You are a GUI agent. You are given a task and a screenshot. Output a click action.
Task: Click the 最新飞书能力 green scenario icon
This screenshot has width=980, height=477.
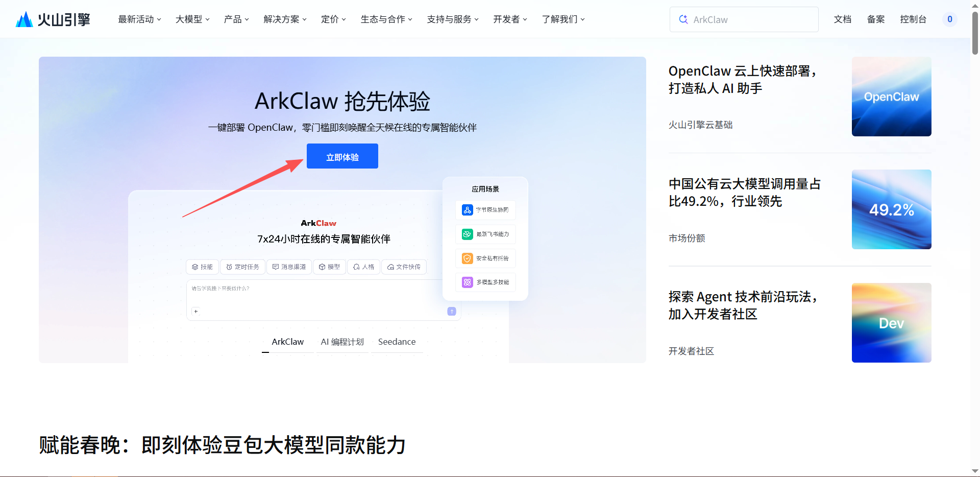click(467, 234)
